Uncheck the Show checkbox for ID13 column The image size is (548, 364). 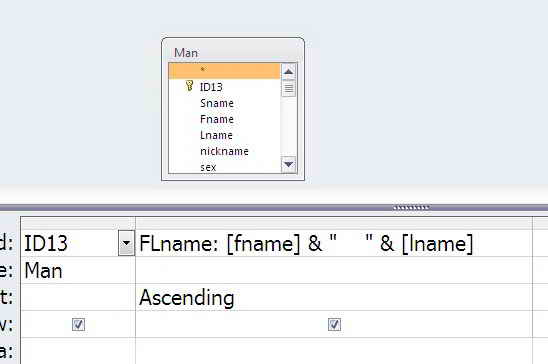click(x=78, y=325)
